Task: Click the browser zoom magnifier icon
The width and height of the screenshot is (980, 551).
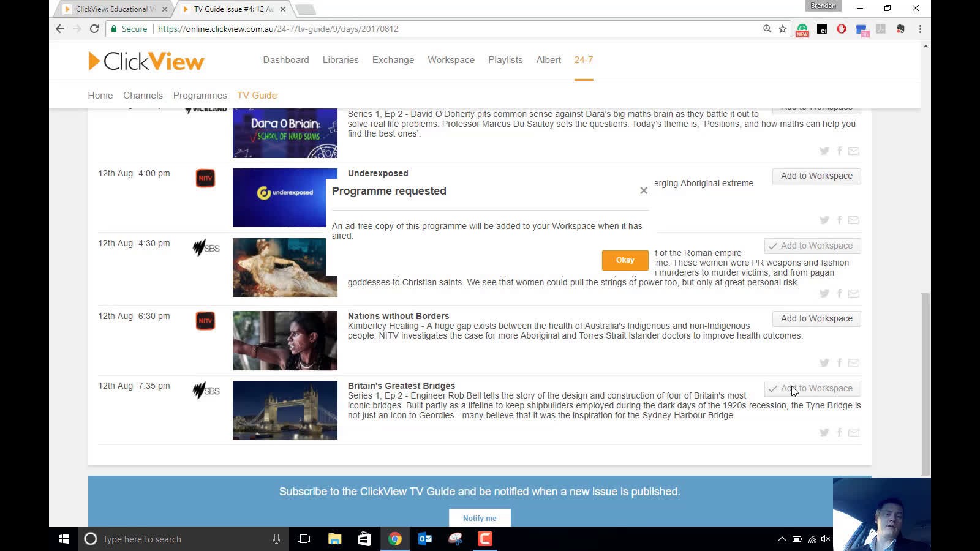Action: point(767,29)
